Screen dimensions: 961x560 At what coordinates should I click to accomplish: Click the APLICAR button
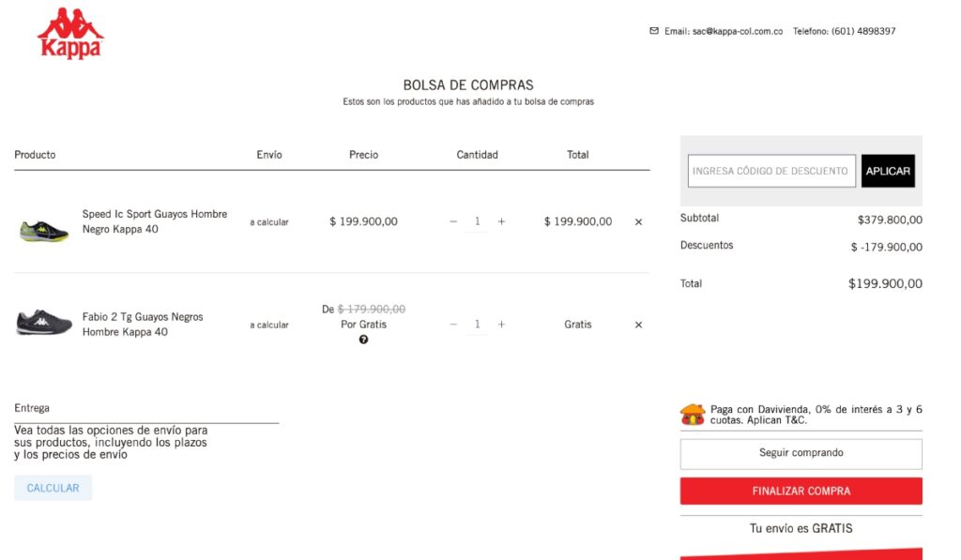[888, 171]
